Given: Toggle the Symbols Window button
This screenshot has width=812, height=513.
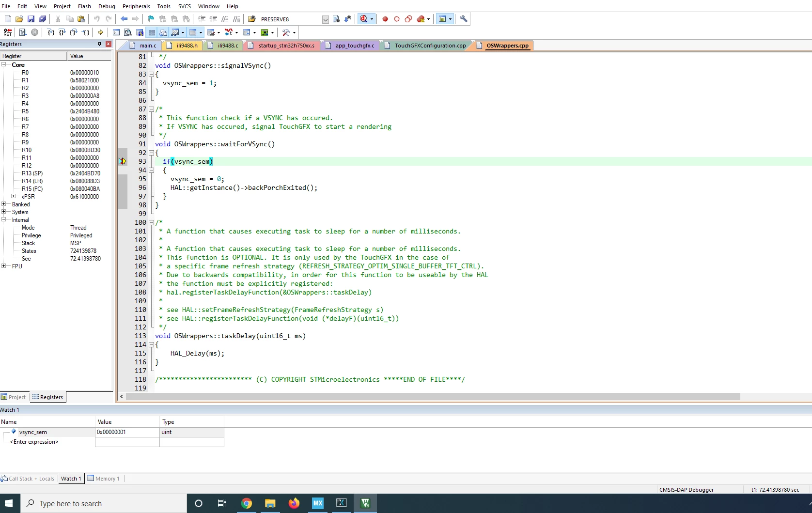Looking at the screenshot, I should pyautogui.click(x=140, y=32).
